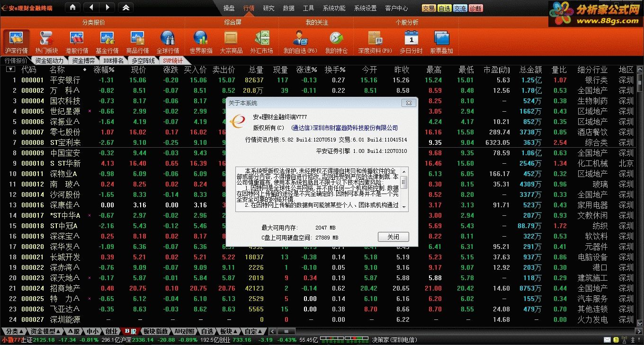
Task: Click the forward arrow navigation button
Action: (x=107, y=7)
